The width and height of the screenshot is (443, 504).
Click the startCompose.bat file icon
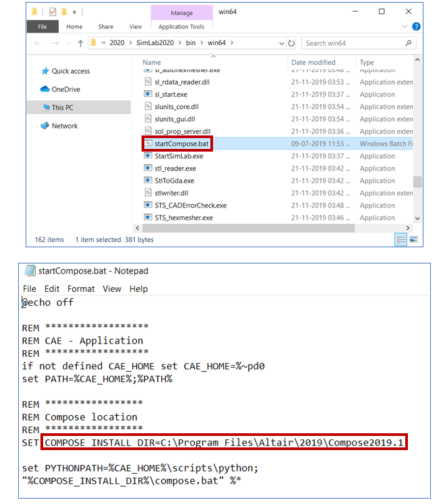[148, 144]
